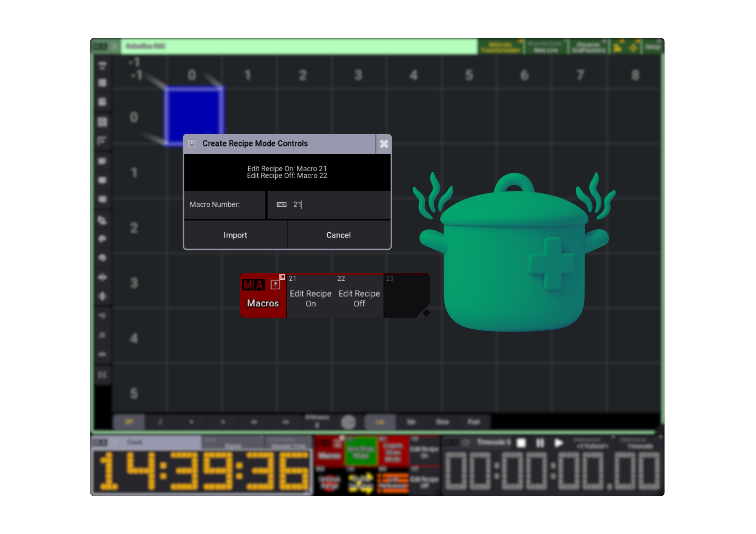
Task: Click the Import button
Action: (x=235, y=235)
